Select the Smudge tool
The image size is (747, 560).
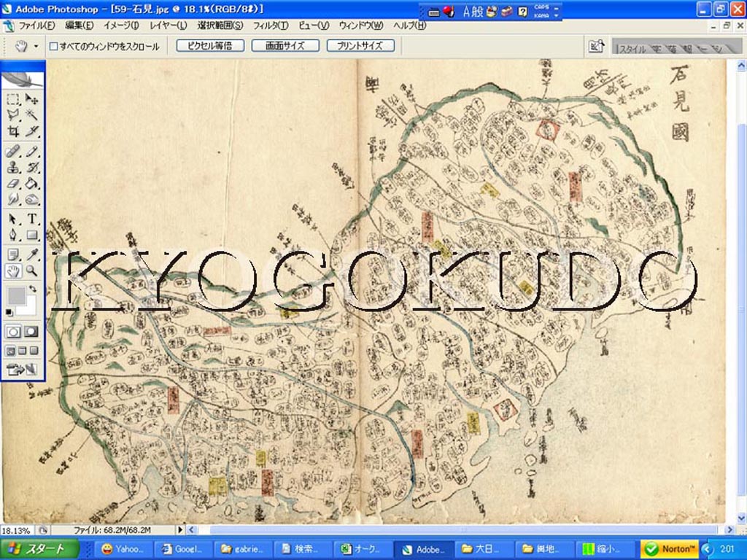click(x=13, y=199)
